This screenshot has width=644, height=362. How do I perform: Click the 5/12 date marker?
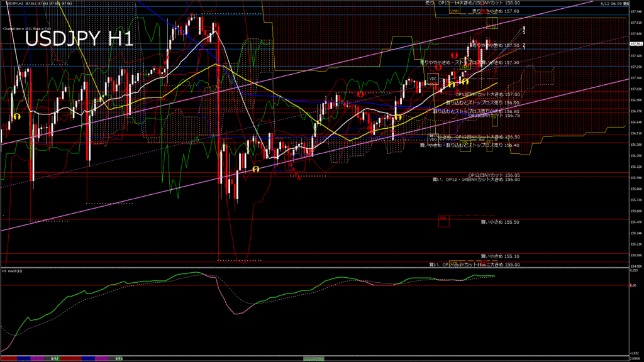(x=55, y=359)
